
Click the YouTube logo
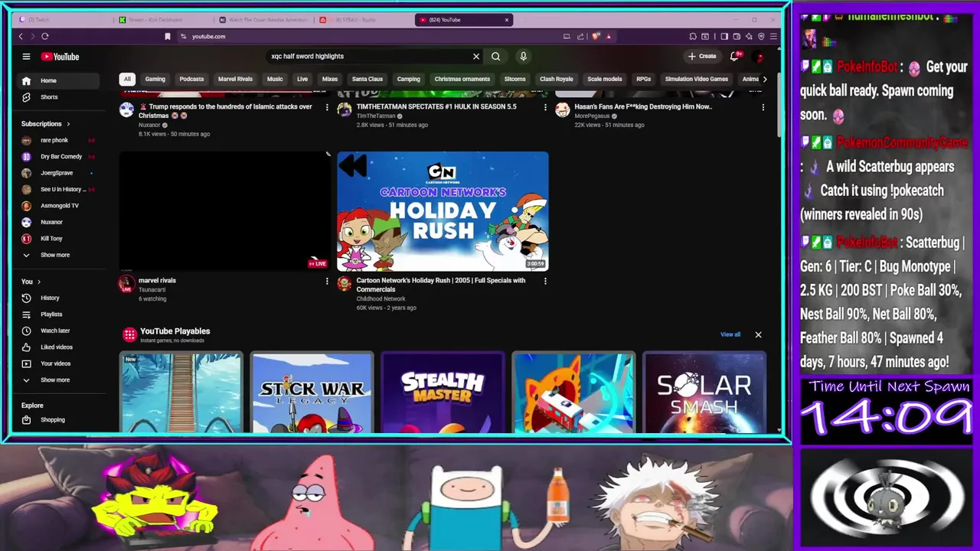60,57
